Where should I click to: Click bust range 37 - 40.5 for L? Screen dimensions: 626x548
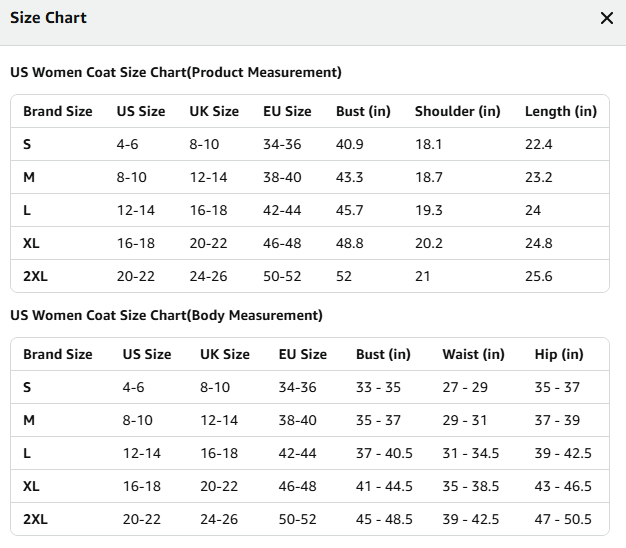pos(384,453)
